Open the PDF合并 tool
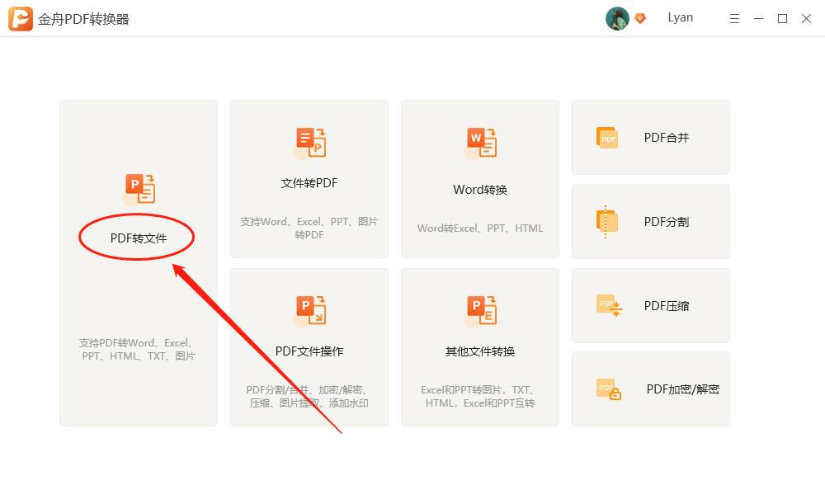Viewport: 825px width, 504px height. [x=650, y=138]
